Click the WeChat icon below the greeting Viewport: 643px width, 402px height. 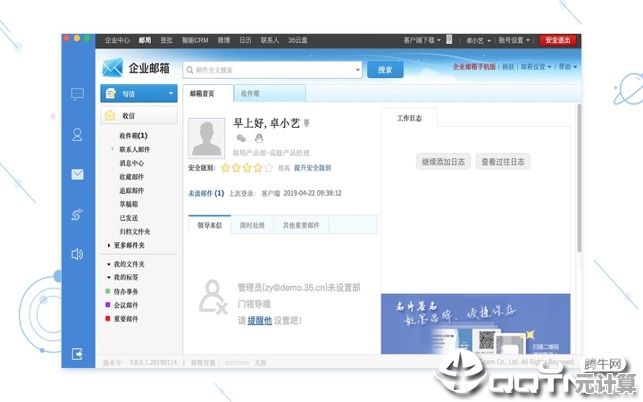(x=240, y=138)
